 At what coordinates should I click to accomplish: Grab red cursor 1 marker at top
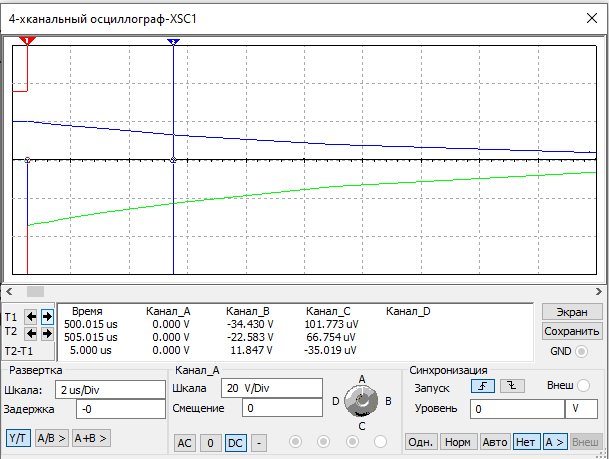point(27,40)
